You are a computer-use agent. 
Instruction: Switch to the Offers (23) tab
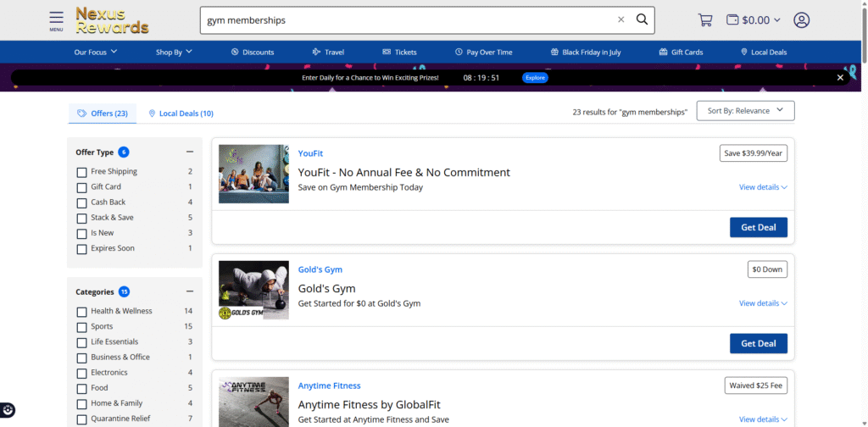click(x=103, y=114)
